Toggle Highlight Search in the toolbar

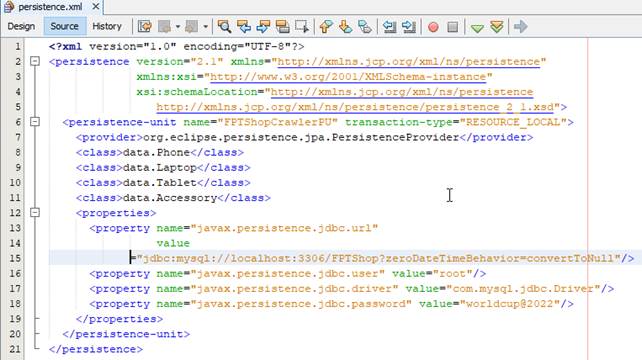(283, 27)
